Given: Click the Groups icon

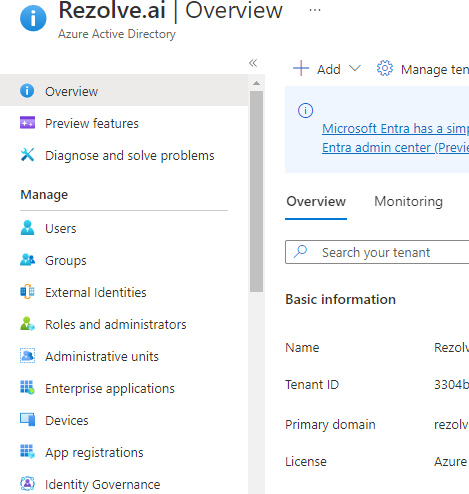Looking at the screenshot, I should coord(27,260).
